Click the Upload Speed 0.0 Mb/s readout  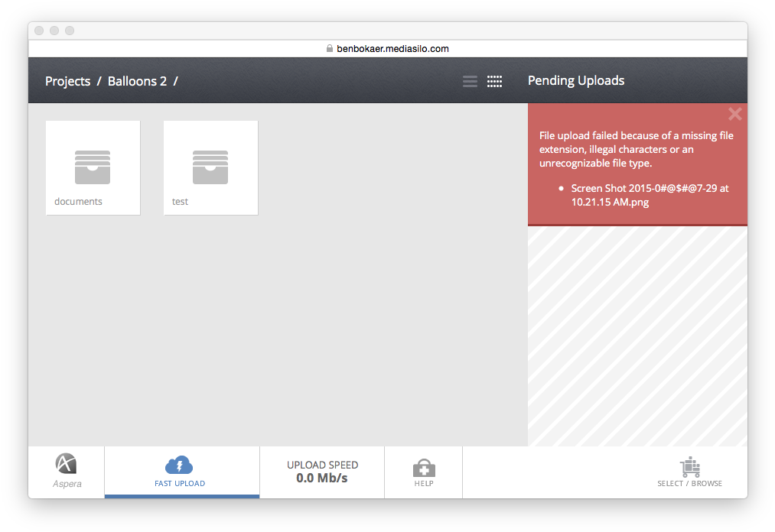coord(322,472)
